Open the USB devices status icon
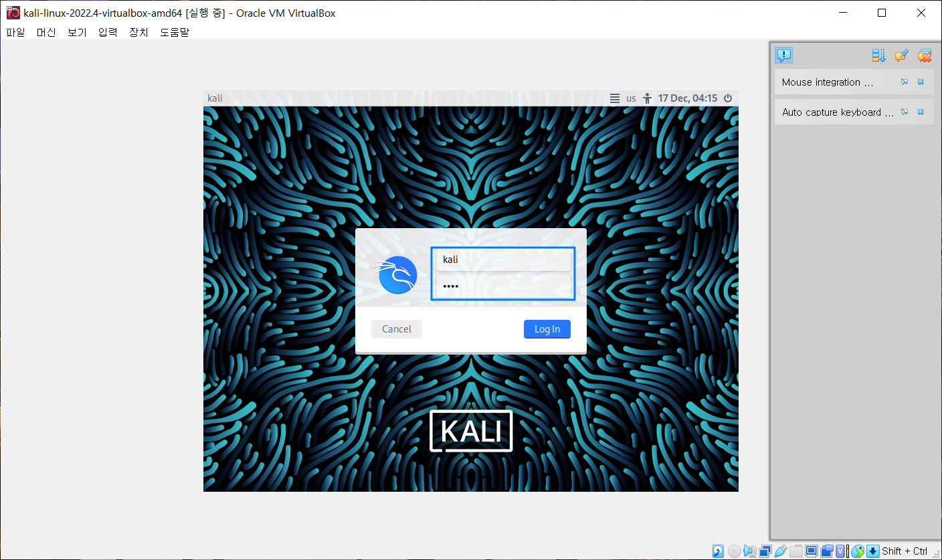The width and height of the screenshot is (942, 560). [x=781, y=551]
